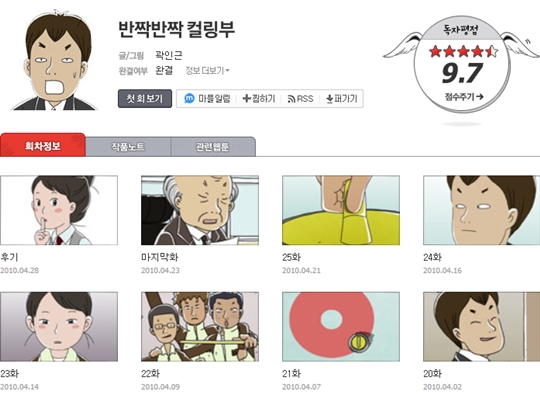540x401 pixels.
Task: Open the 후기 episode thumbnail
Action: pyautogui.click(x=59, y=210)
